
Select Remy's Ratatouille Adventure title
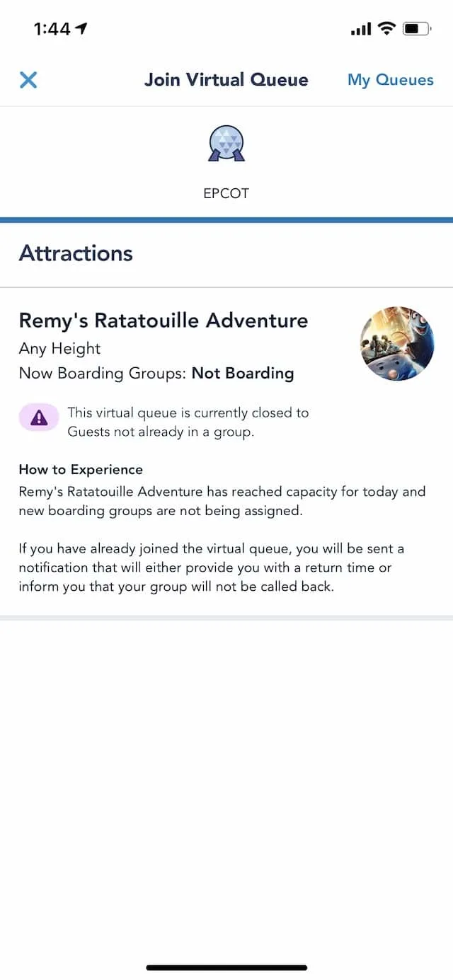pyautogui.click(x=164, y=321)
